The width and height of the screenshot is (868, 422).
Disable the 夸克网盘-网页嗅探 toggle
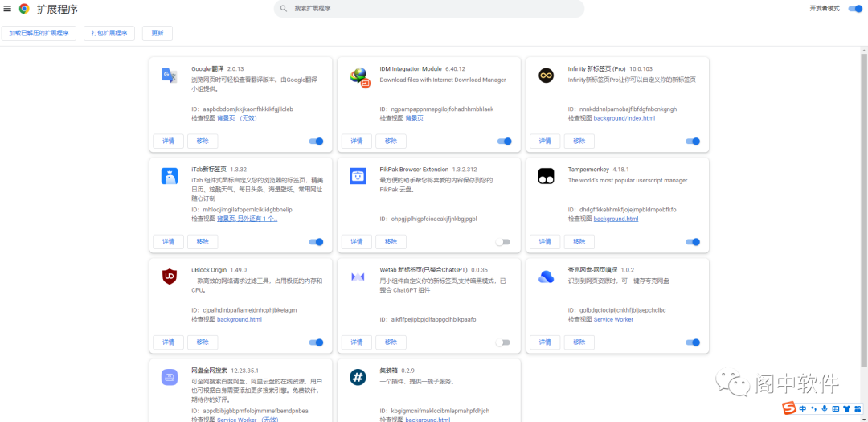693,342
